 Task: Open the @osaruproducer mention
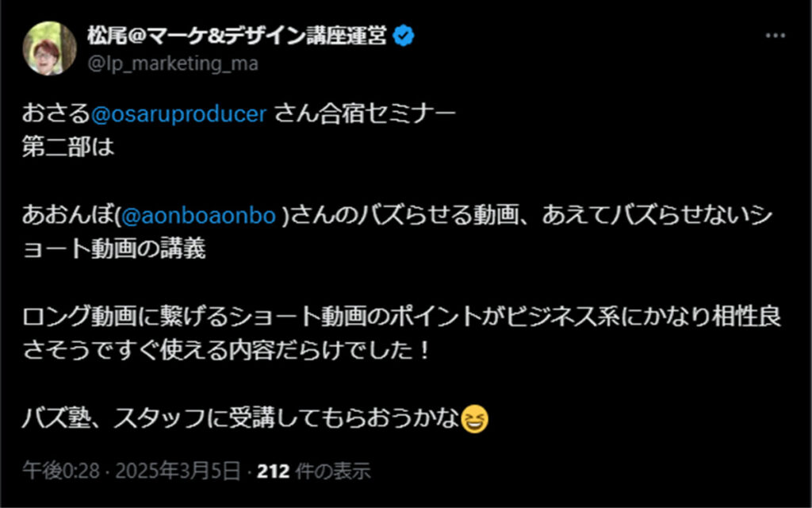pyautogui.click(x=179, y=114)
